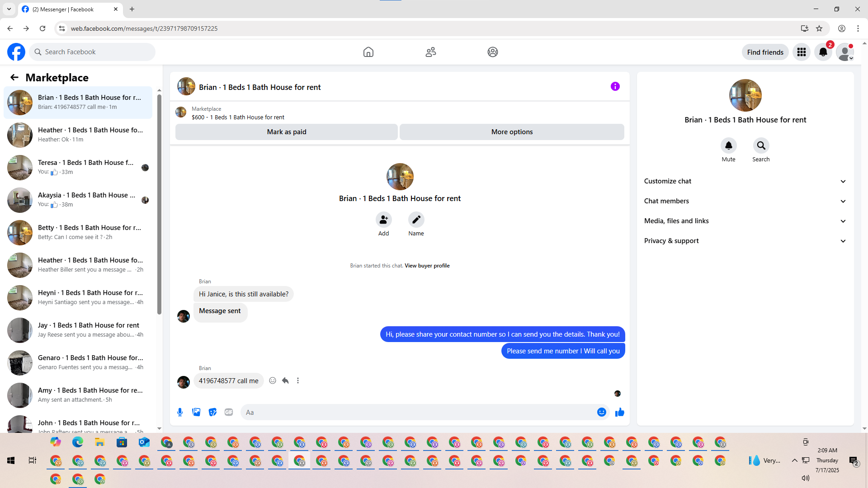Open Heyni's conversation in list

[78, 298]
